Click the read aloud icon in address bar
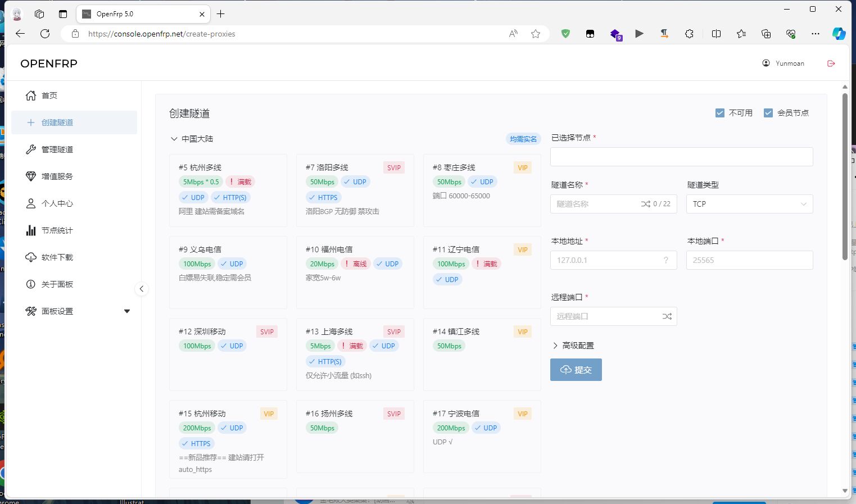Screen dimensions: 856x504 tap(513, 34)
